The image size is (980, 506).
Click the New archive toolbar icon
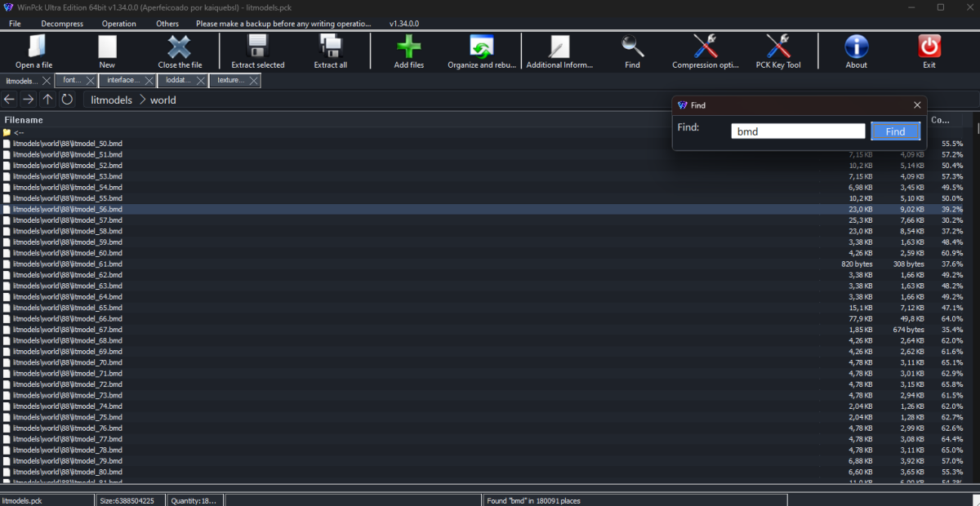tap(107, 47)
